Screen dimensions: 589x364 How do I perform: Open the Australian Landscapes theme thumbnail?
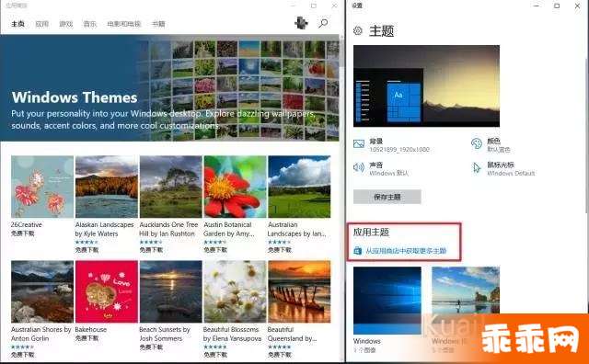point(299,187)
